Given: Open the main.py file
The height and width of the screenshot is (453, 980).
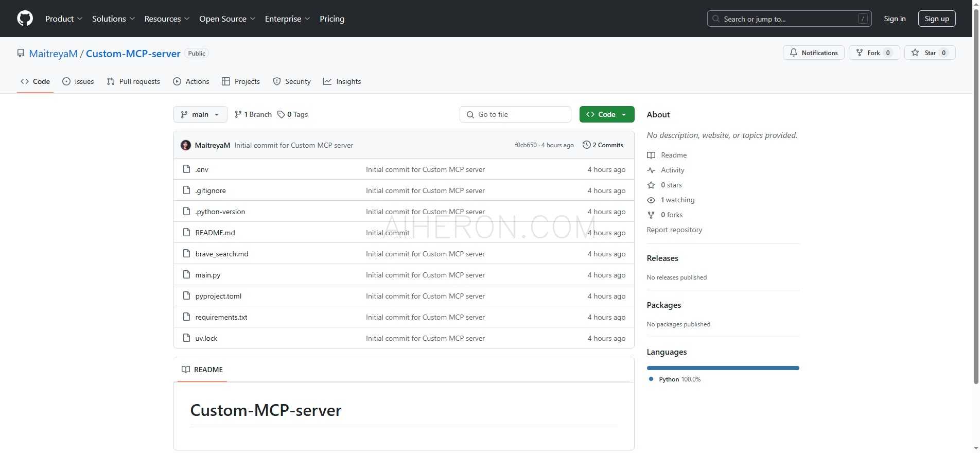Looking at the screenshot, I should pyautogui.click(x=208, y=275).
